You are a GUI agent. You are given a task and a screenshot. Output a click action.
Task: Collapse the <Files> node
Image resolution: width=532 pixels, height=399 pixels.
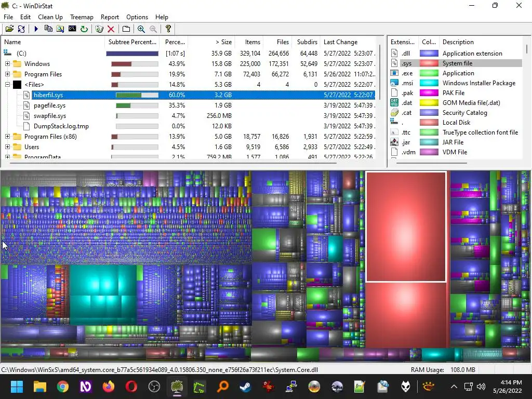click(x=7, y=85)
